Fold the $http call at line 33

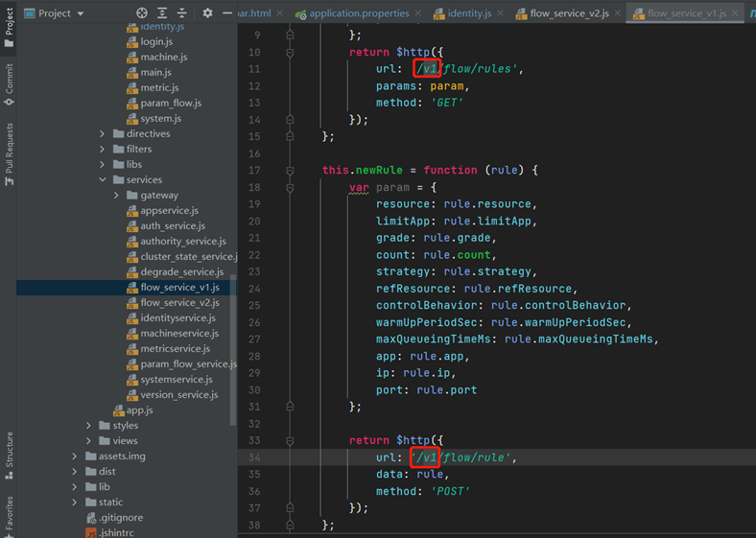290,440
